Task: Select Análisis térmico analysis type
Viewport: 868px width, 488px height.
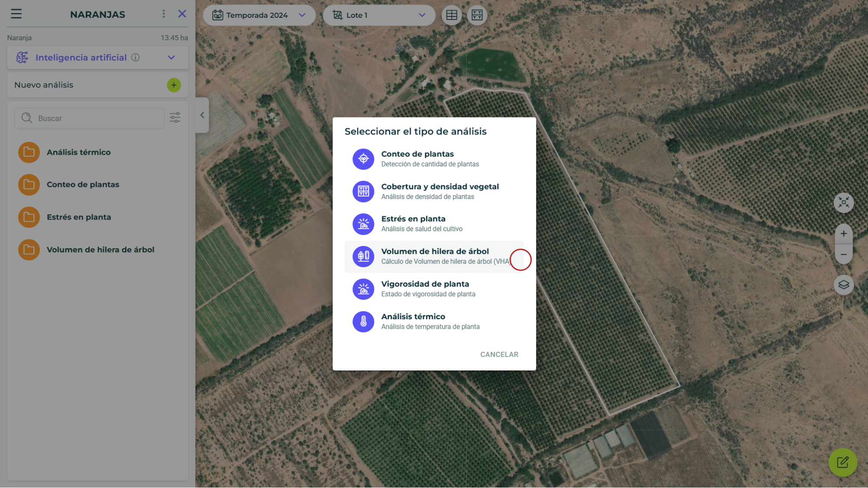Action: pos(434,322)
